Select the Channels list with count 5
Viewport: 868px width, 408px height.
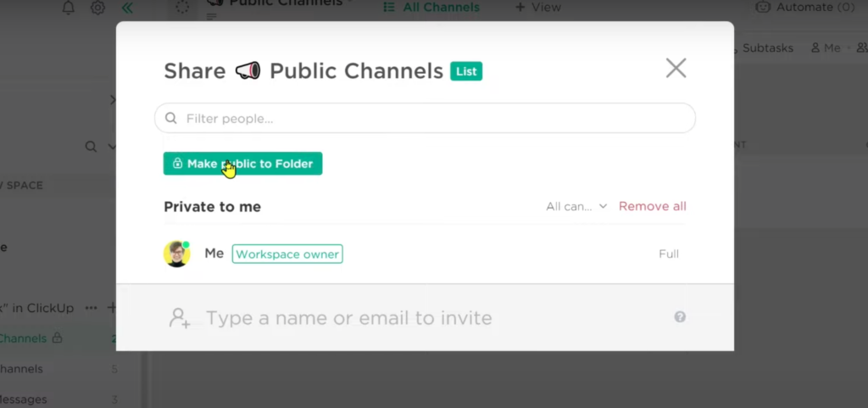(x=58, y=369)
